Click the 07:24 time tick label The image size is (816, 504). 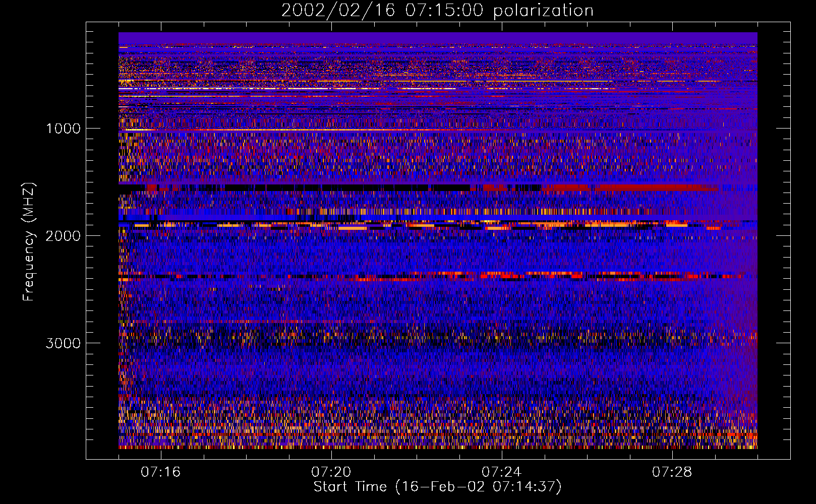[x=502, y=472]
